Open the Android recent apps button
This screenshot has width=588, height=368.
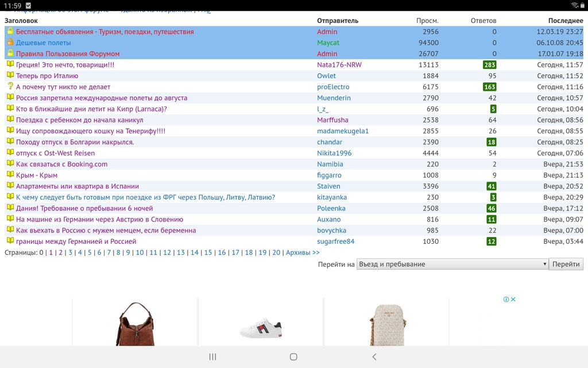(x=212, y=356)
